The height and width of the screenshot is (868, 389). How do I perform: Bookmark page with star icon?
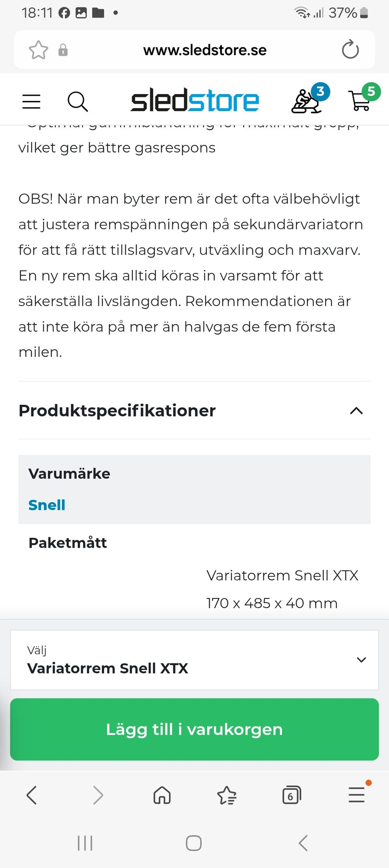click(x=38, y=50)
